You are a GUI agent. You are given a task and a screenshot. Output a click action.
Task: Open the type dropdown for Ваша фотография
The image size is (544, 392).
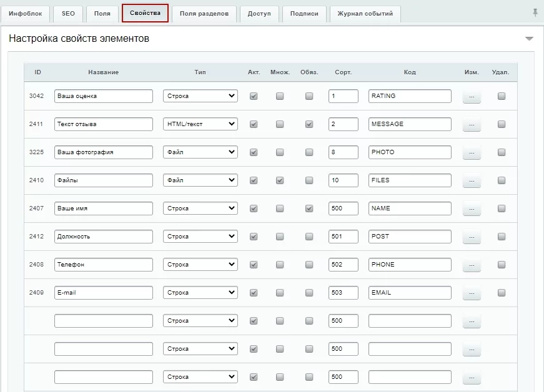click(x=200, y=152)
